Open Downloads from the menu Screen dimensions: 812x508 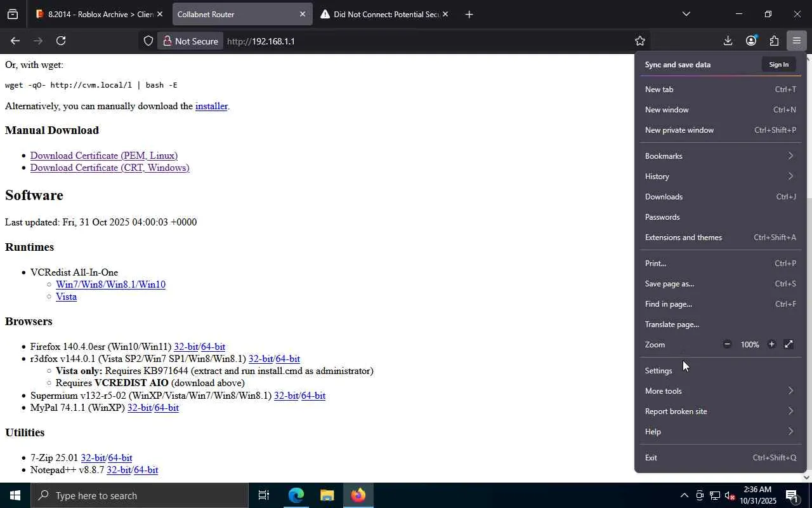coord(720,196)
